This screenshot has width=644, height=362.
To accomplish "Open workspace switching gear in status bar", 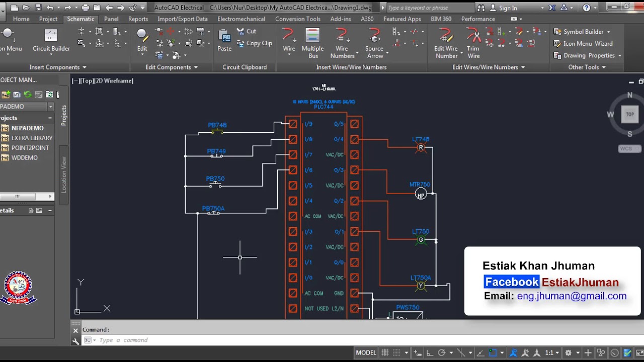I will [569, 353].
